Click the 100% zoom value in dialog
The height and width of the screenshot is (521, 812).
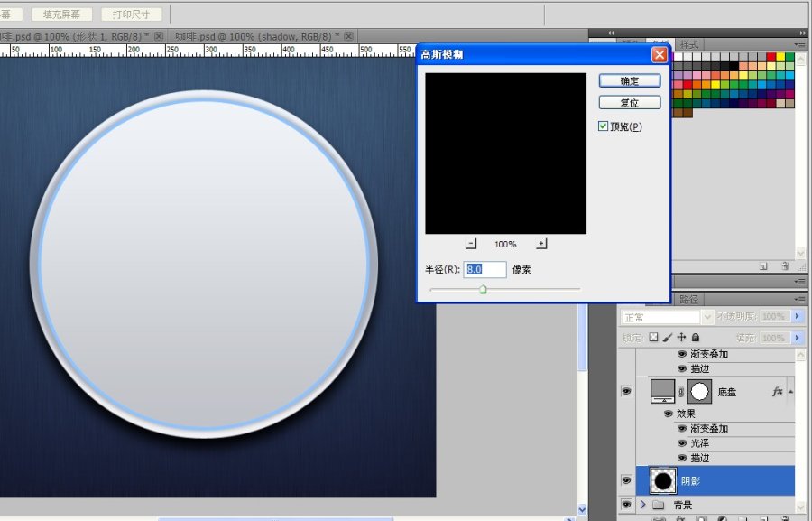click(x=505, y=244)
